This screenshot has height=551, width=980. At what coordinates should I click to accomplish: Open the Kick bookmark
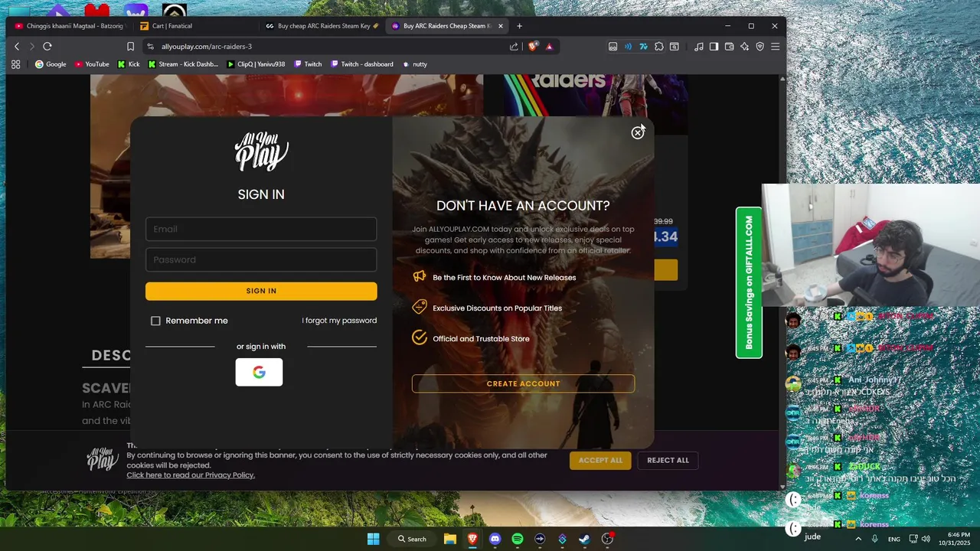(129, 64)
